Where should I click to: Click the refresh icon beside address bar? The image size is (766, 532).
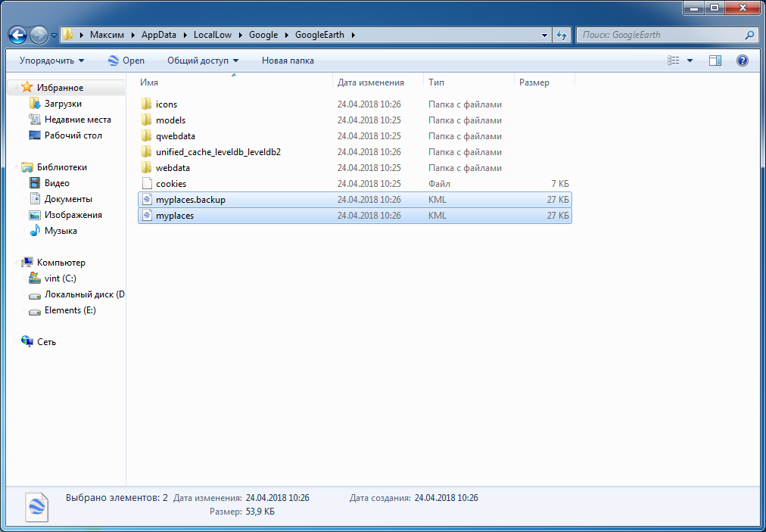[562, 35]
